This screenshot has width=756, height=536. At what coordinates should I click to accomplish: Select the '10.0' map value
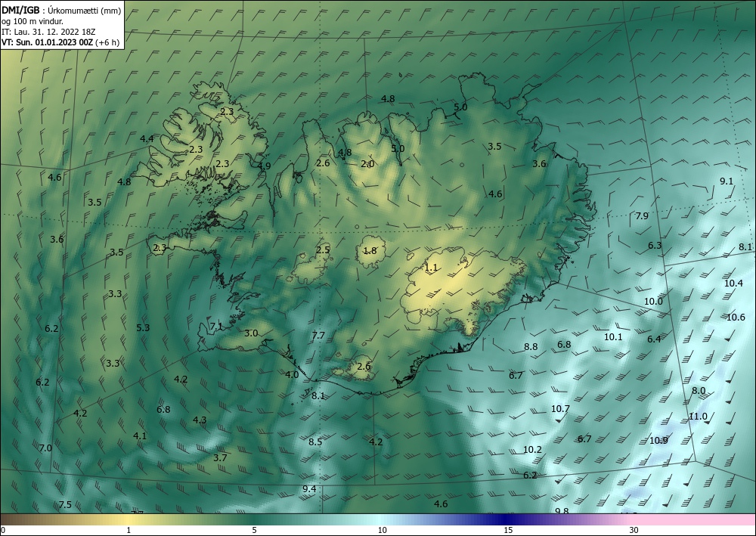pos(653,302)
